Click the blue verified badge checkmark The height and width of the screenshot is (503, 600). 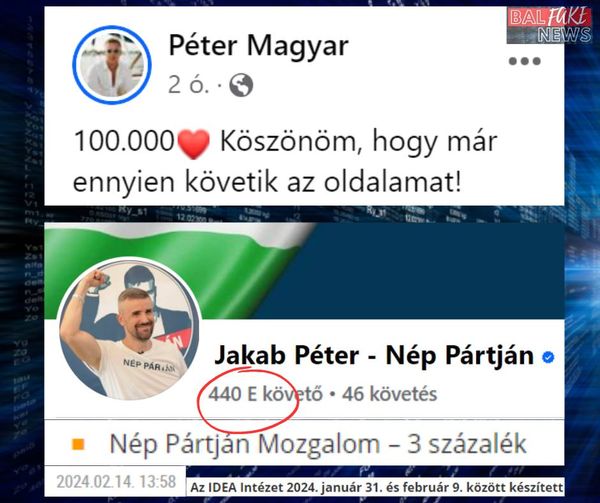548,357
